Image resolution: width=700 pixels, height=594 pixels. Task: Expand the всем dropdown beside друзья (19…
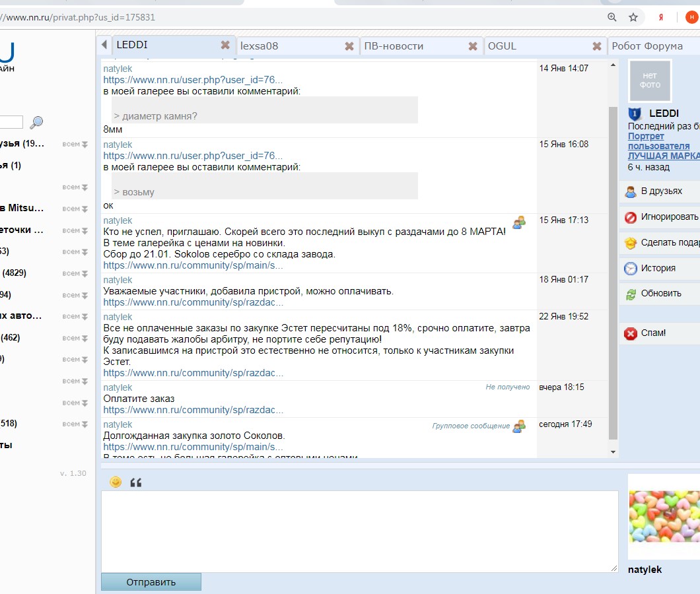[x=75, y=144]
